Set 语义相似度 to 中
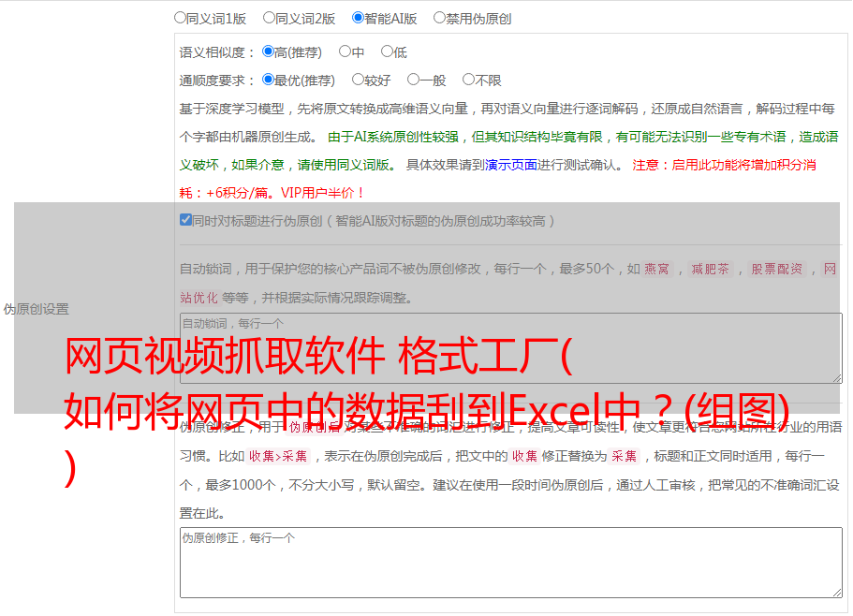This screenshot has height=616, width=853. point(345,51)
